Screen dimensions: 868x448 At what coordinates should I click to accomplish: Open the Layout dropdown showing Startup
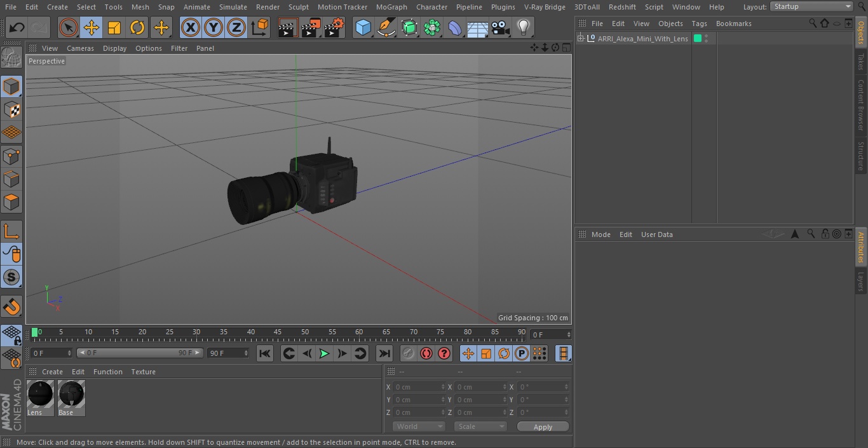811,6
